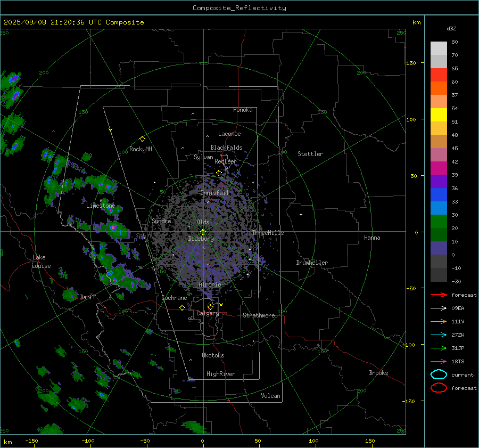Click the Ponoka label on the map
The height and width of the screenshot is (448, 479).
(x=243, y=110)
